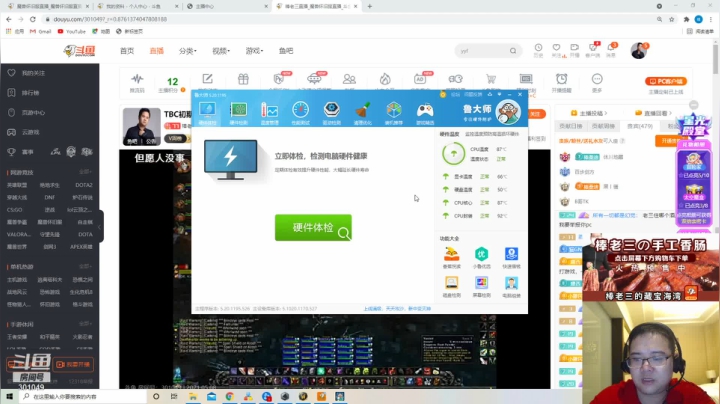720x404 pixels.
Task: Open the messages bell icon with badge
Action: click(x=611, y=50)
